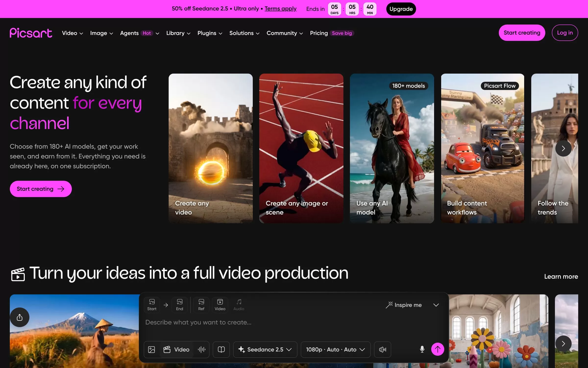Select the Video mode in prompt bar

coord(177,349)
